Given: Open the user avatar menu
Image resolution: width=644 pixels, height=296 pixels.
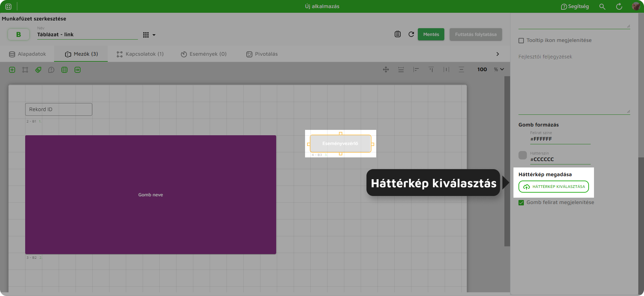Looking at the screenshot, I should coord(636,6).
